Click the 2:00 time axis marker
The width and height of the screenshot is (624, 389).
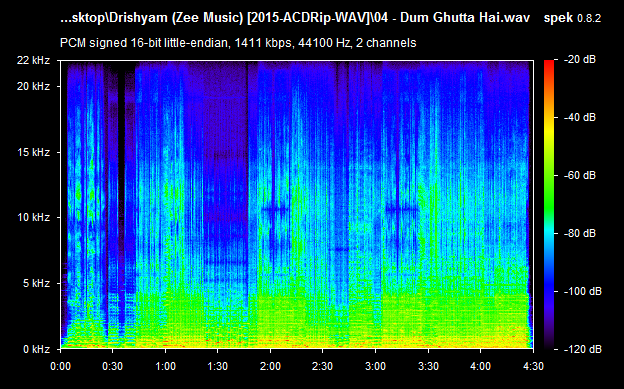[270, 366]
